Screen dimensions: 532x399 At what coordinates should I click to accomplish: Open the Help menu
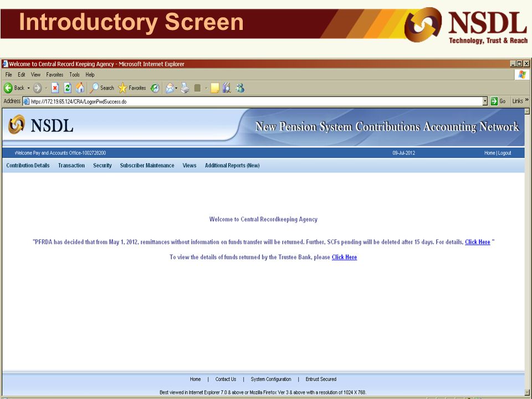pyautogui.click(x=90, y=75)
